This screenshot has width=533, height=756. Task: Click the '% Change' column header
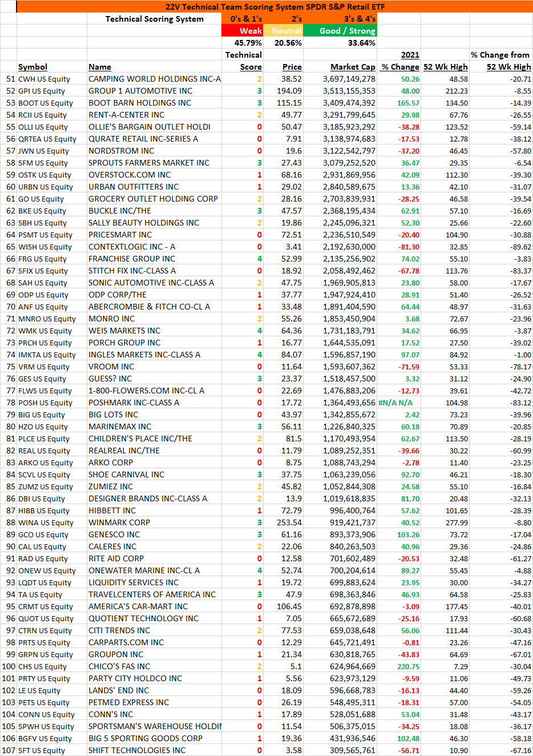point(401,67)
